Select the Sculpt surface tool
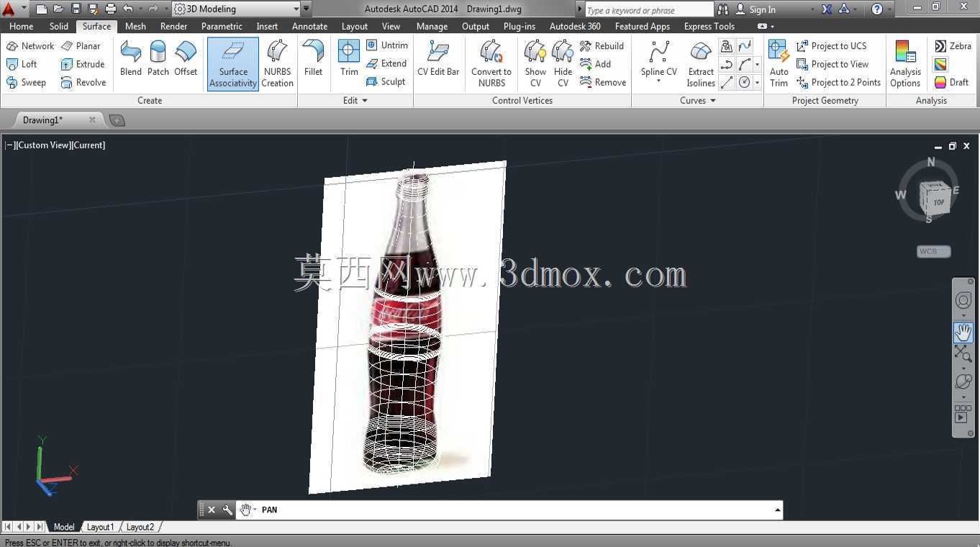Viewport: 980px width, 547px height. pyautogui.click(x=386, y=81)
